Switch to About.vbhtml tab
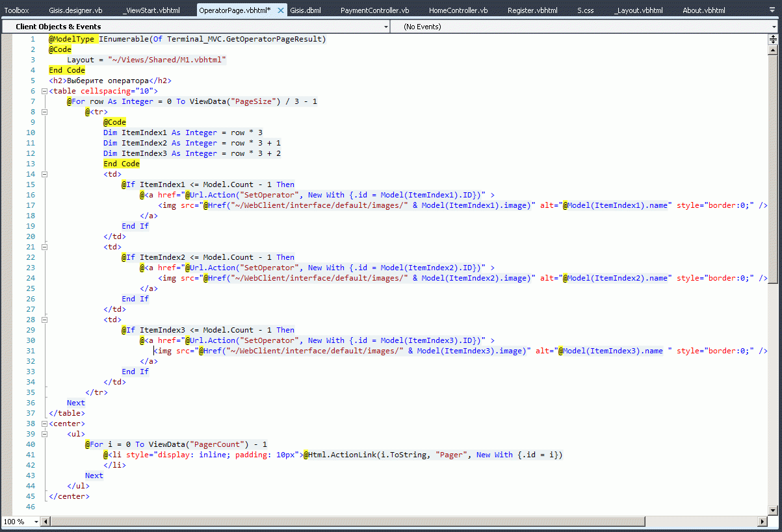 coord(704,10)
